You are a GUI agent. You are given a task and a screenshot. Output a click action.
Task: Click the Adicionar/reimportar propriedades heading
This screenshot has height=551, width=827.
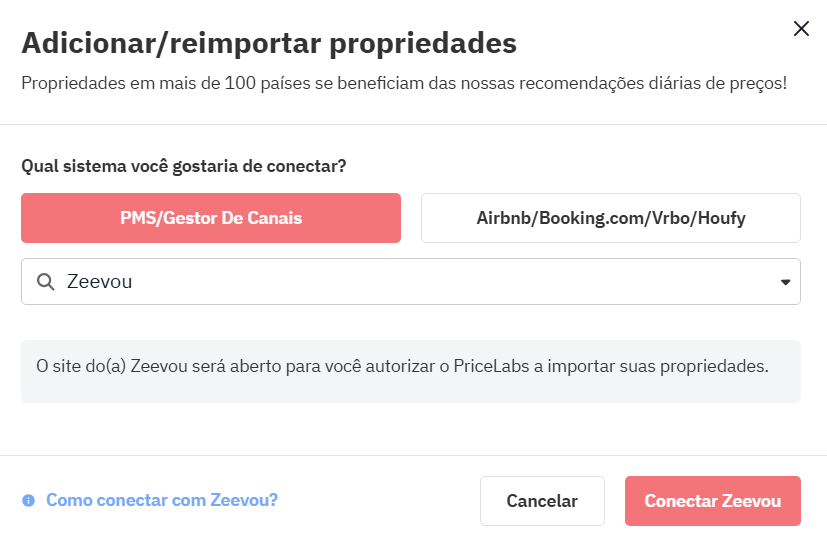[269, 43]
